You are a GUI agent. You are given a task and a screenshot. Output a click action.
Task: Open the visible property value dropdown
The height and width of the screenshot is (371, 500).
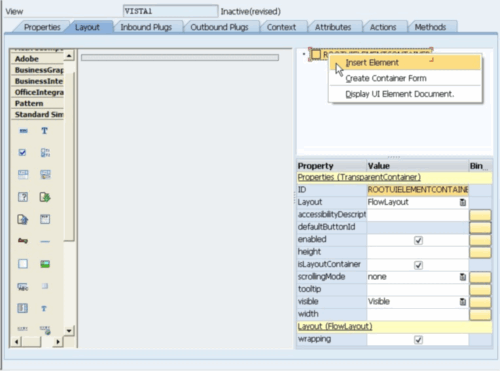(x=463, y=302)
